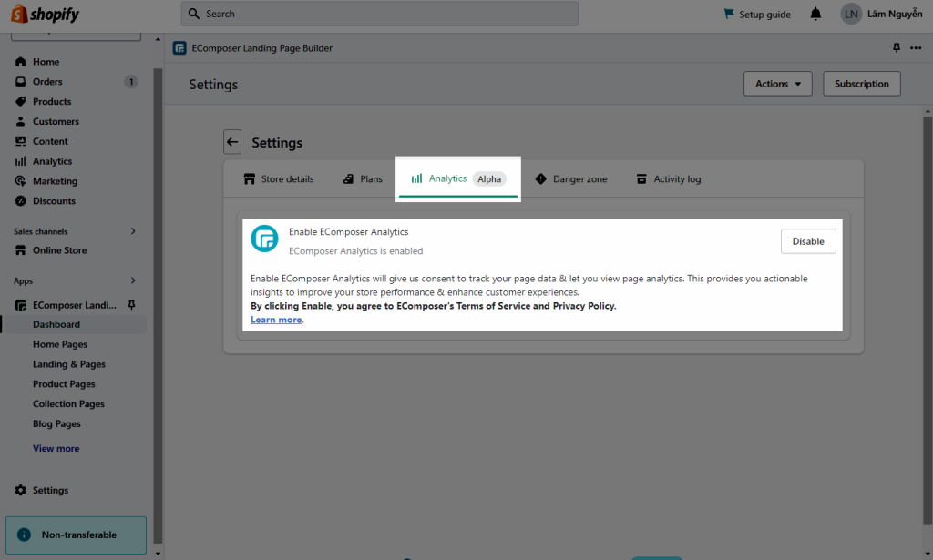Click the Online Store storefront icon
The width and height of the screenshot is (933, 560).
pyautogui.click(x=21, y=250)
